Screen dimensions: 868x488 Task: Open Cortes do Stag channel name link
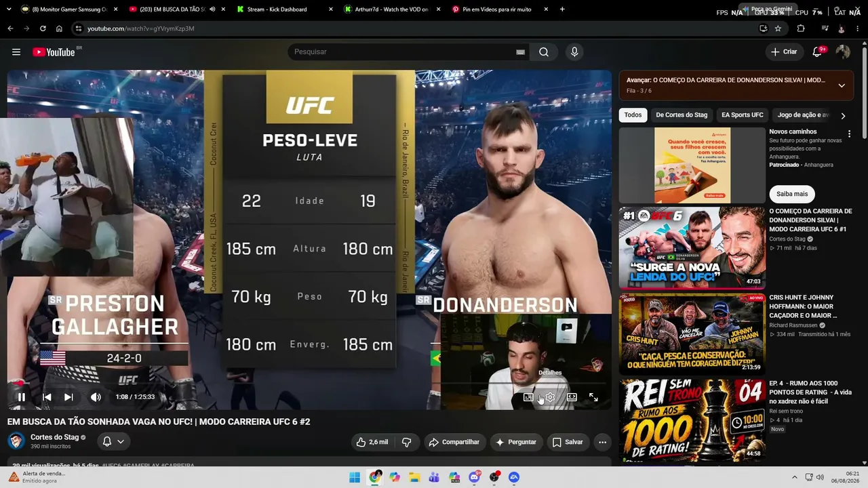point(55,437)
